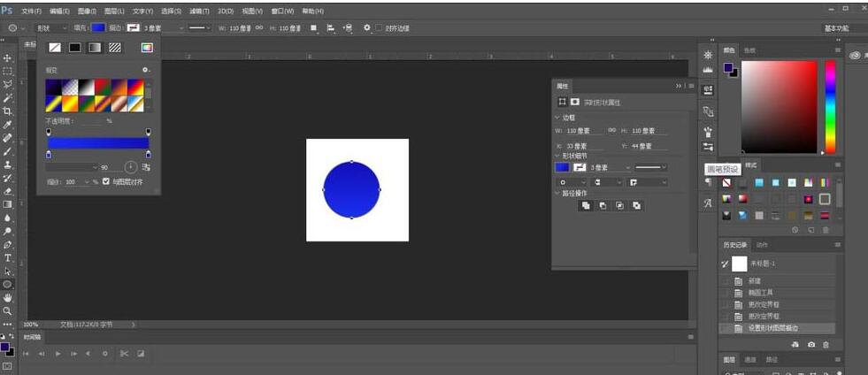Expand stroke width dropdown in properties panel
This screenshot has width=868, height=375.
[x=628, y=167]
